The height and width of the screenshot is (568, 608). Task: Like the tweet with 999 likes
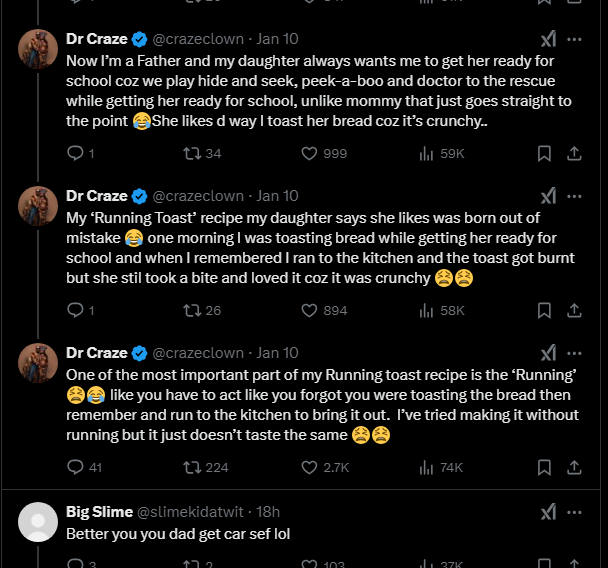coord(309,153)
